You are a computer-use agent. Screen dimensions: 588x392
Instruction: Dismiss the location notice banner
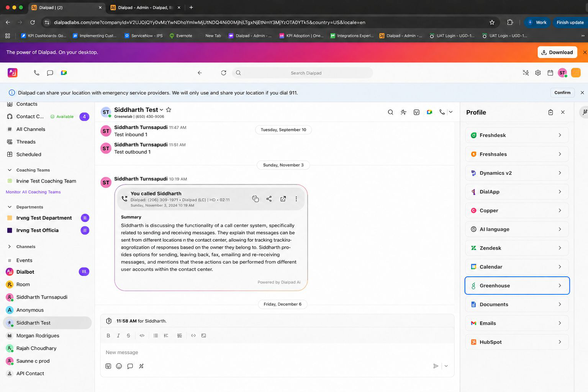pyautogui.click(x=582, y=93)
